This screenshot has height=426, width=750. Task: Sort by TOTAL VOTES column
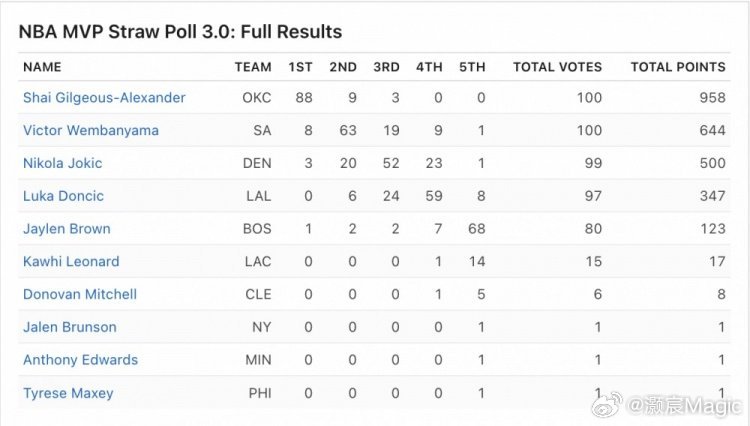pyautogui.click(x=557, y=67)
